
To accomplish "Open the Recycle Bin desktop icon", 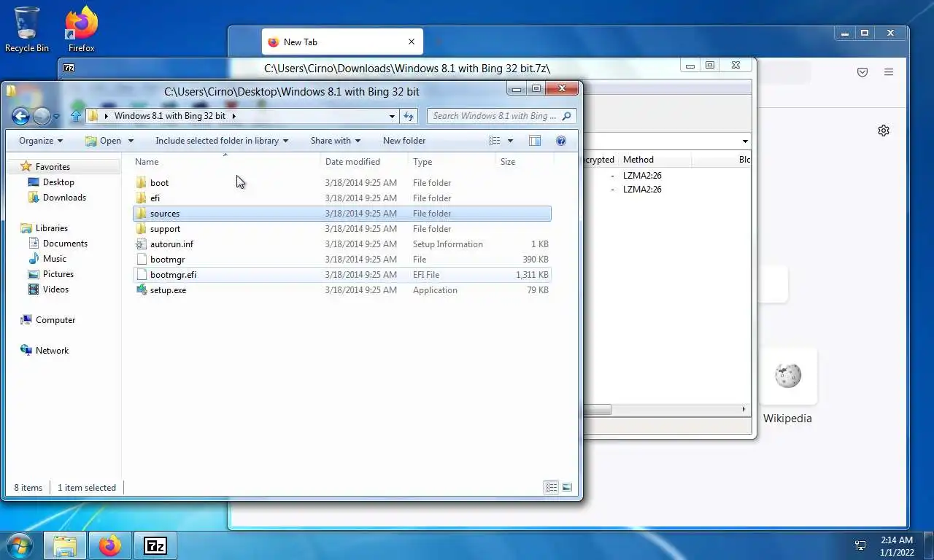I will point(26,29).
